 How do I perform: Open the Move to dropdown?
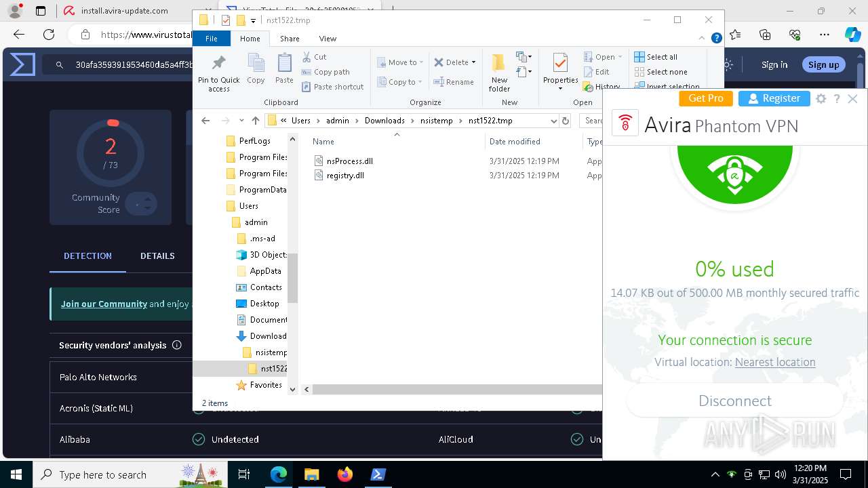400,62
